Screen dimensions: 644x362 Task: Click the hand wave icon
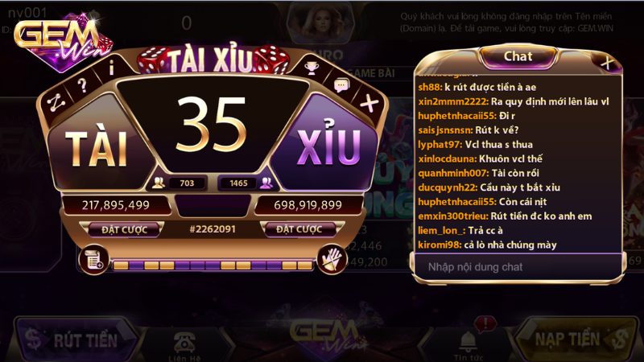pyautogui.click(x=332, y=259)
